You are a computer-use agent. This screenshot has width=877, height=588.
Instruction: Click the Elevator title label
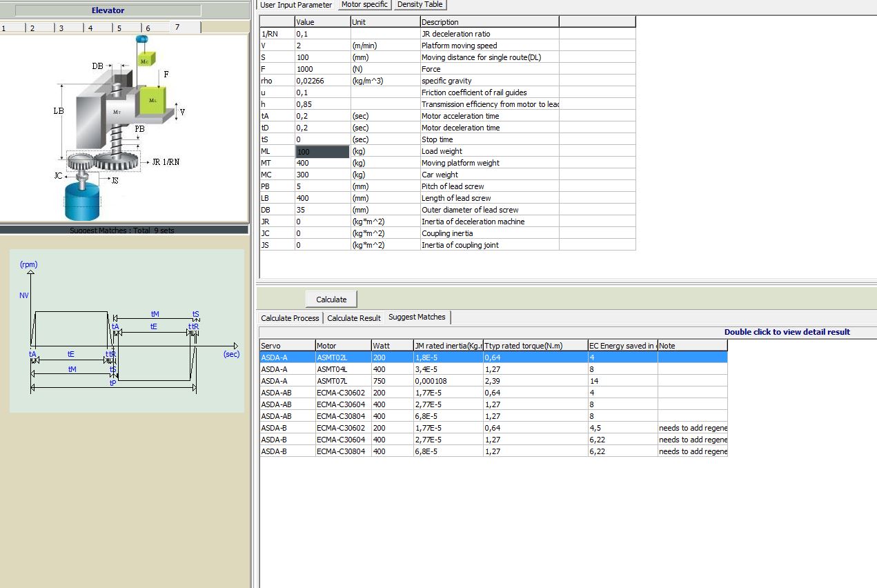tap(108, 10)
